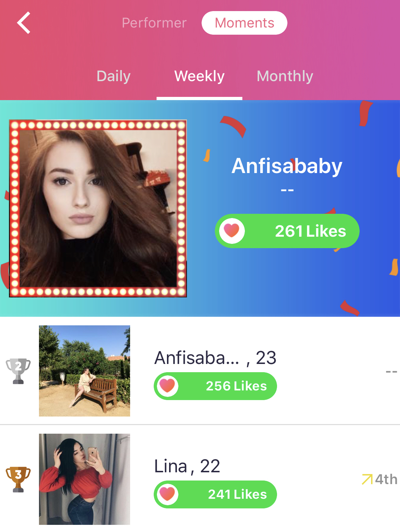Select the bronze third-place trophy icon
Viewport: 400px width, 532px height.
click(x=18, y=479)
